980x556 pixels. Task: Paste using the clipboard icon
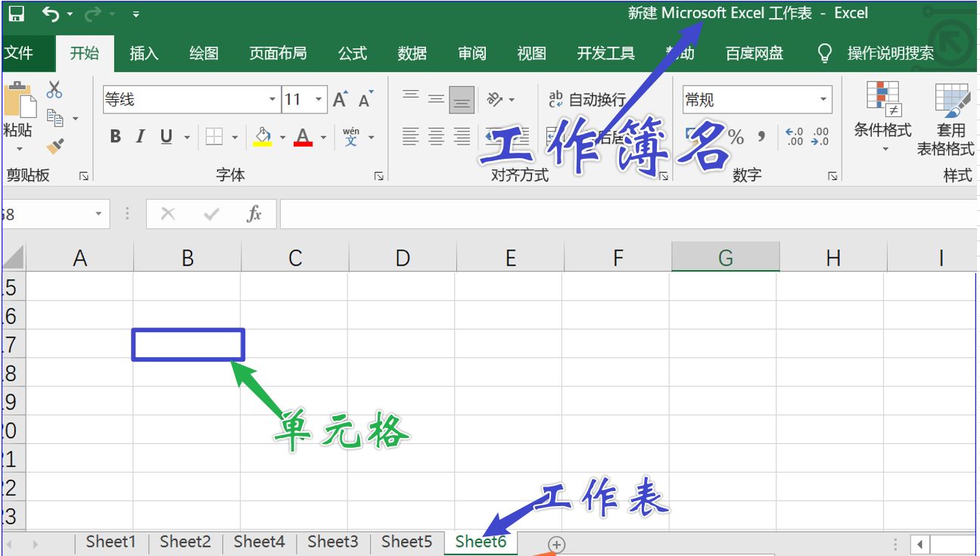[x=20, y=101]
